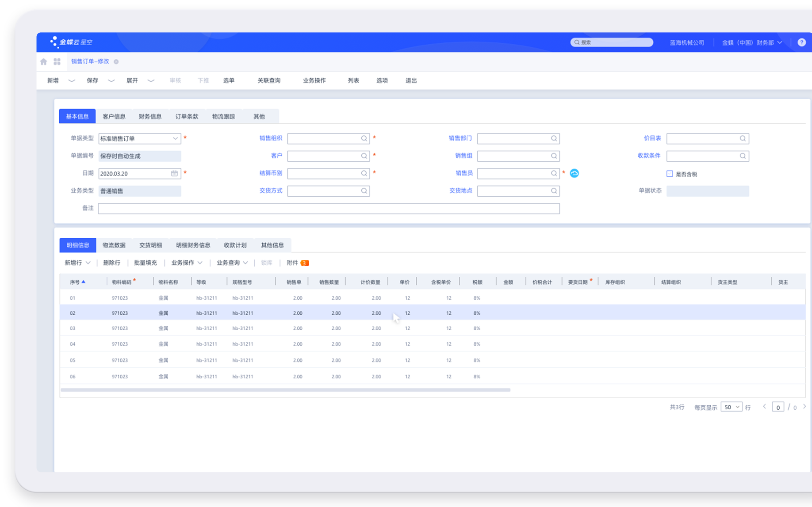Switch to the 收款计划 tab
Image resolution: width=812 pixels, height=507 pixels.
tap(235, 245)
